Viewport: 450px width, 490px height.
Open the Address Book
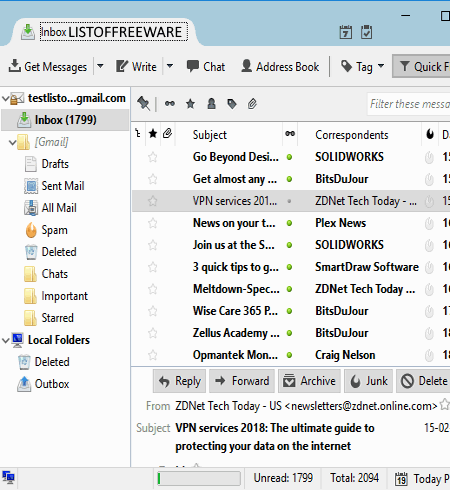(x=280, y=66)
